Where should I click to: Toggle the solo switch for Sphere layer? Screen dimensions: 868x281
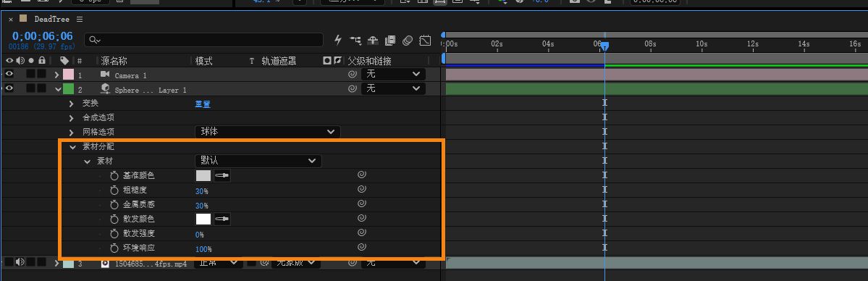(x=31, y=88)
